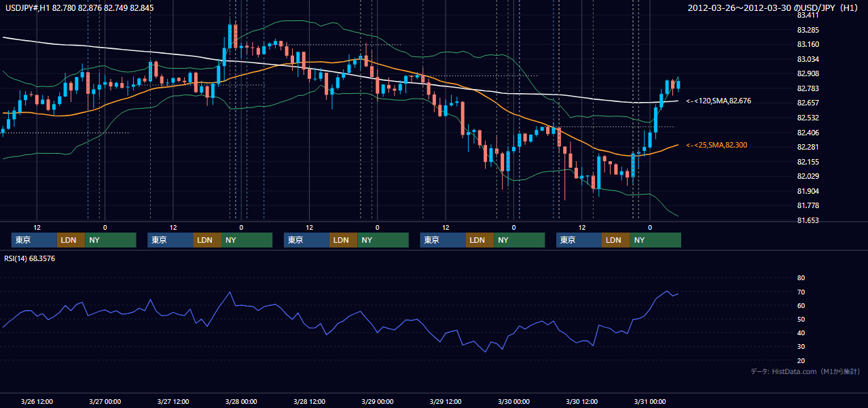Select the leftmost 東京 session block
Screen dimensions: 868x408
34,240
